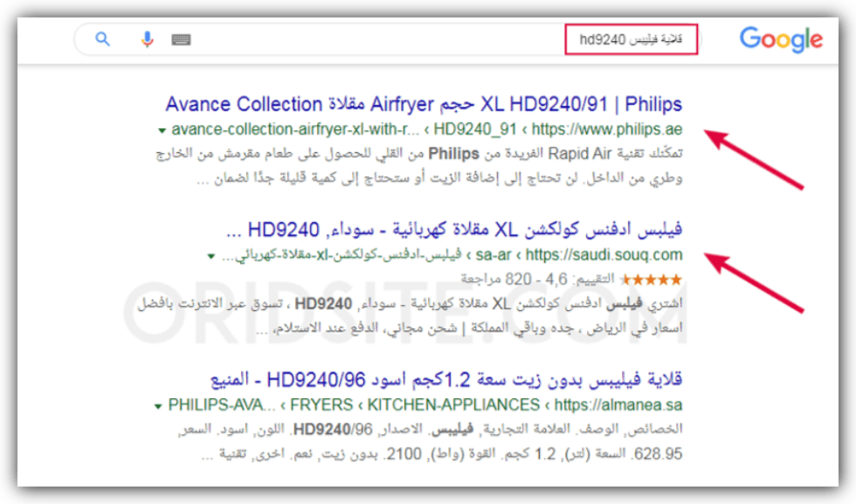Viewport: 856px width, 504px height.
Task: Click KITCHEN-APPLIANCES breadcrumb in almanea URL
Action: point(453,405)
